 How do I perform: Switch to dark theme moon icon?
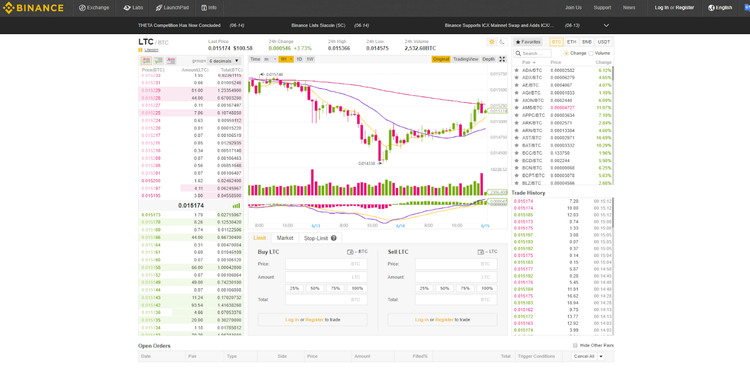[x=502, y=42]
